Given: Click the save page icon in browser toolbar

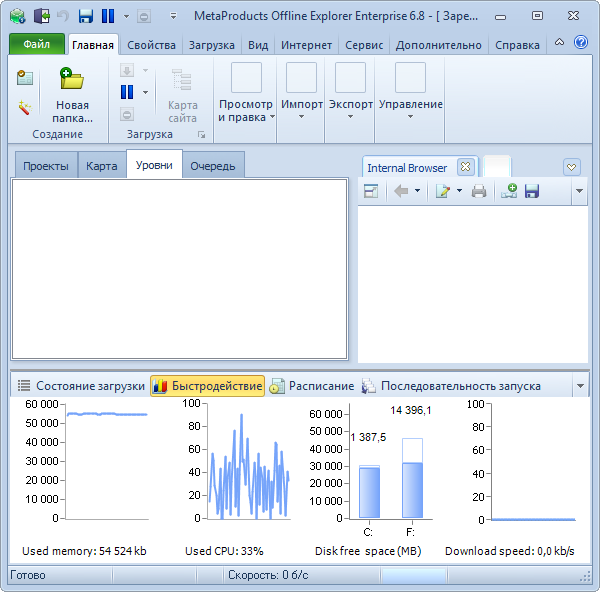Looking at the screenshot, I should pos(532,191).
